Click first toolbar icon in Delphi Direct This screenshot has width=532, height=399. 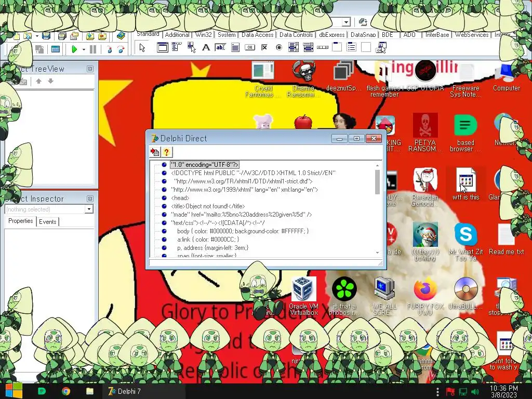pyautogui.click(x=155, y=152)
